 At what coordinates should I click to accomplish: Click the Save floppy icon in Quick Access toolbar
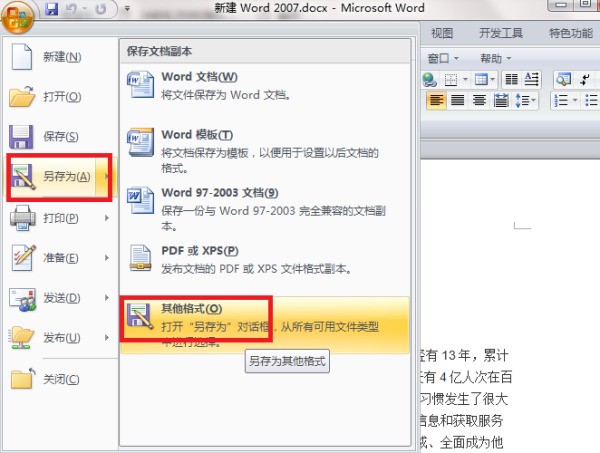tap(52, 8)
